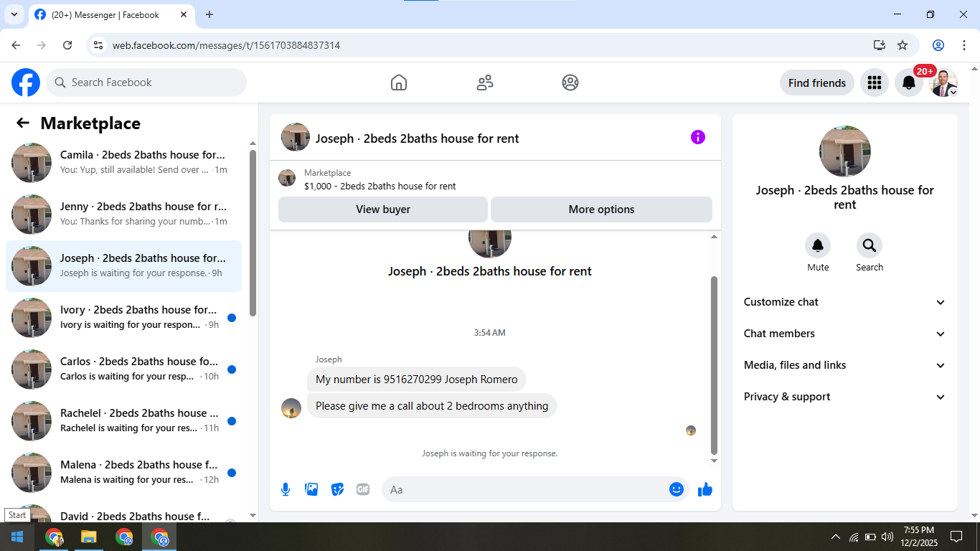
Task: Click the Find friends button
Action: coord(817,83)
